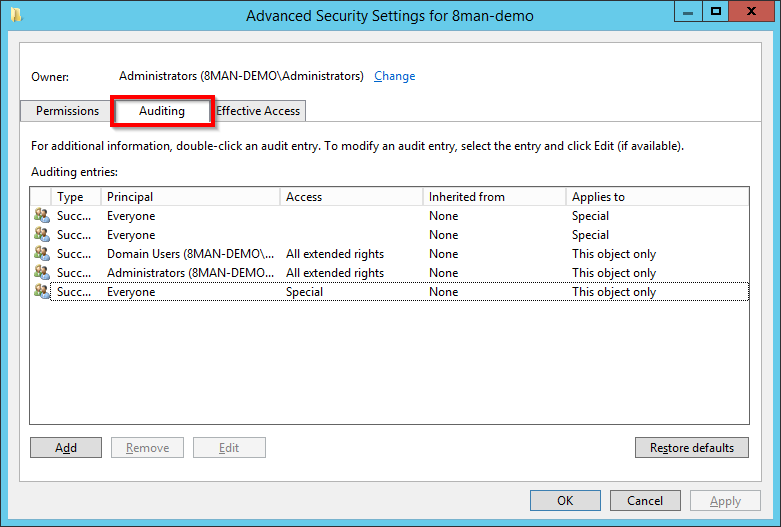The width and height of the screenshot is (781, 527).
Task: Click the Inherited from column header
Action: 493,197
